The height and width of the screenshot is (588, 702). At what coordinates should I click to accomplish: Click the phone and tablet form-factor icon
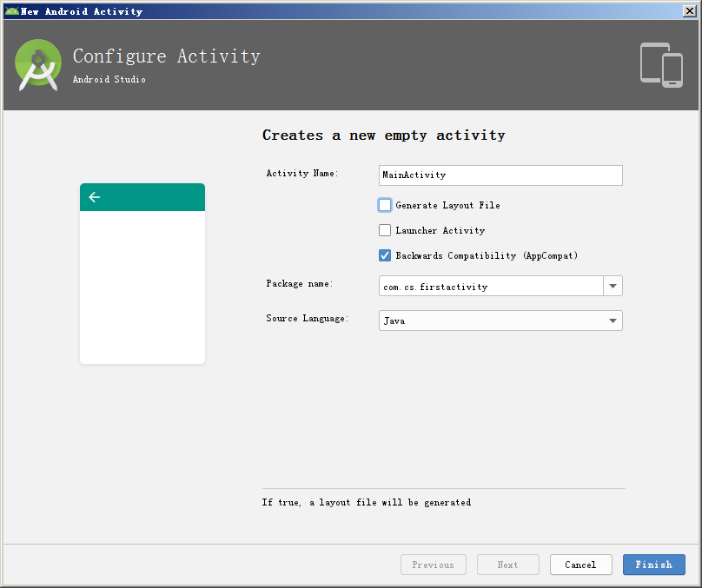pos(661,65)
